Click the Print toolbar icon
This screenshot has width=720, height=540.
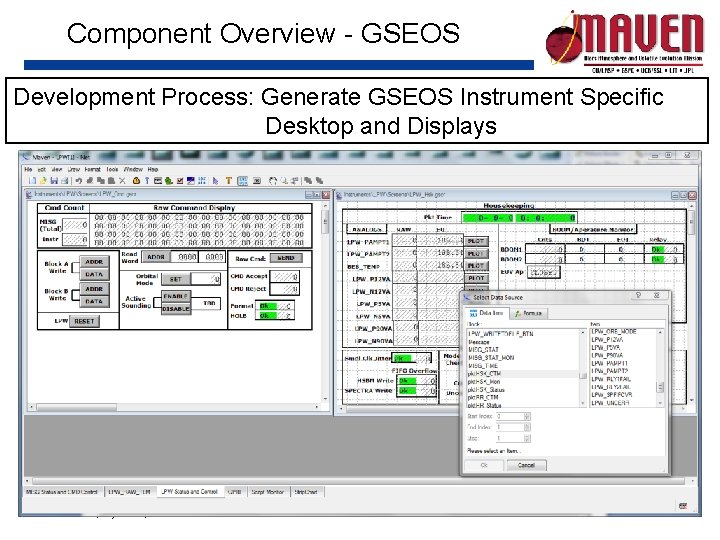64,181
